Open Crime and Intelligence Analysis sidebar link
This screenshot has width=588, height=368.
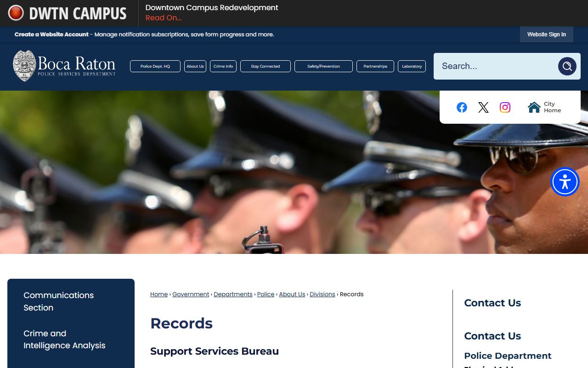tap(64, 339)
